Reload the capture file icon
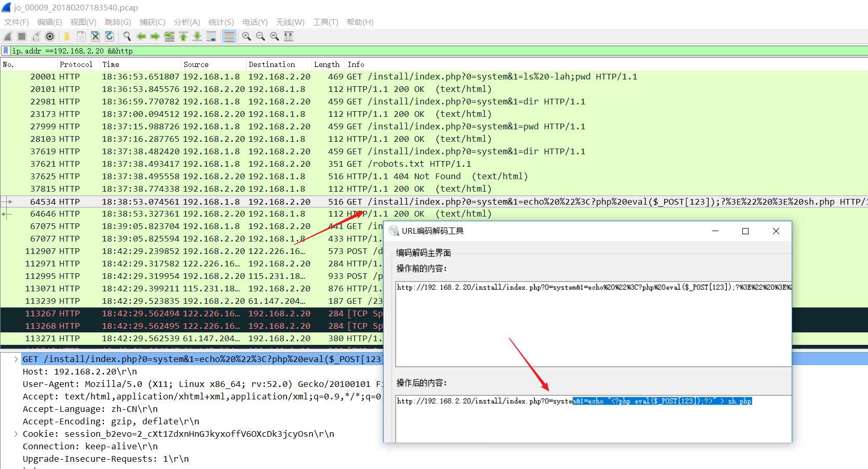 pos(109,36)
